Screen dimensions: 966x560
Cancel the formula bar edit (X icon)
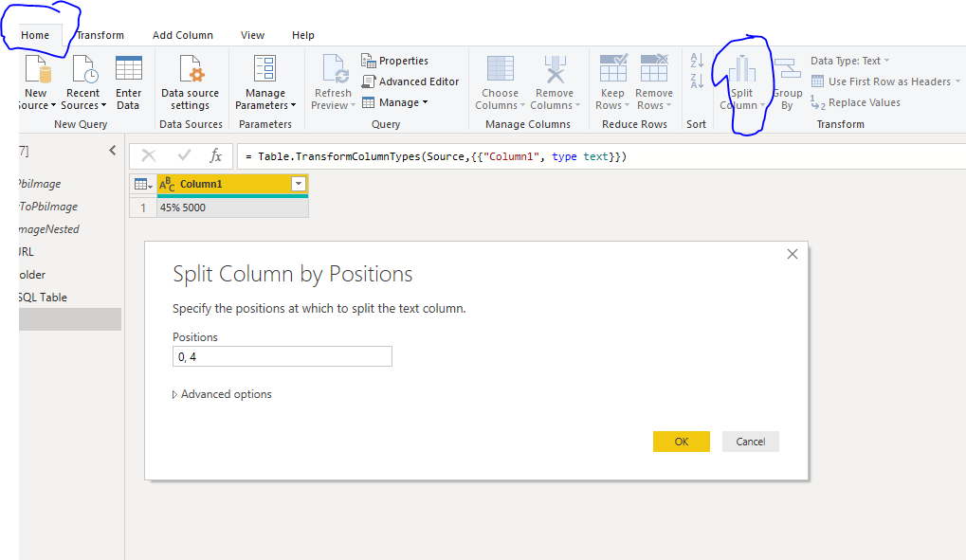(149, 155)
